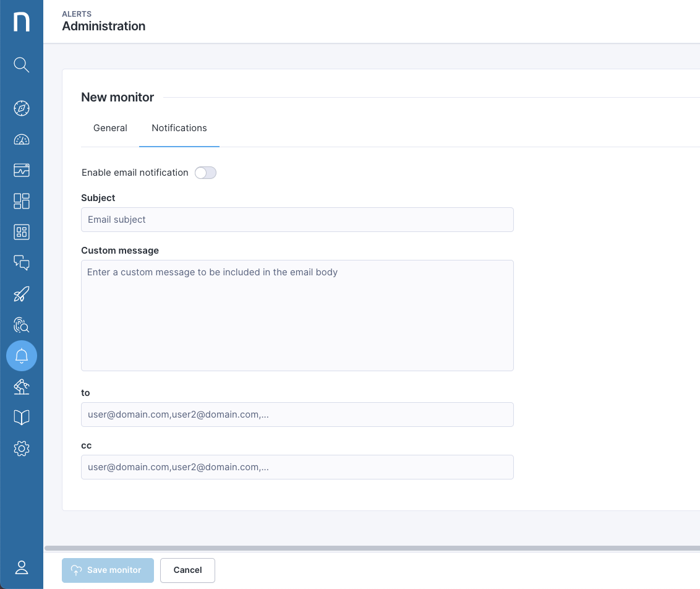Select the Notifications tab
The height and width of the screenshot is (589, 700).
179,128
